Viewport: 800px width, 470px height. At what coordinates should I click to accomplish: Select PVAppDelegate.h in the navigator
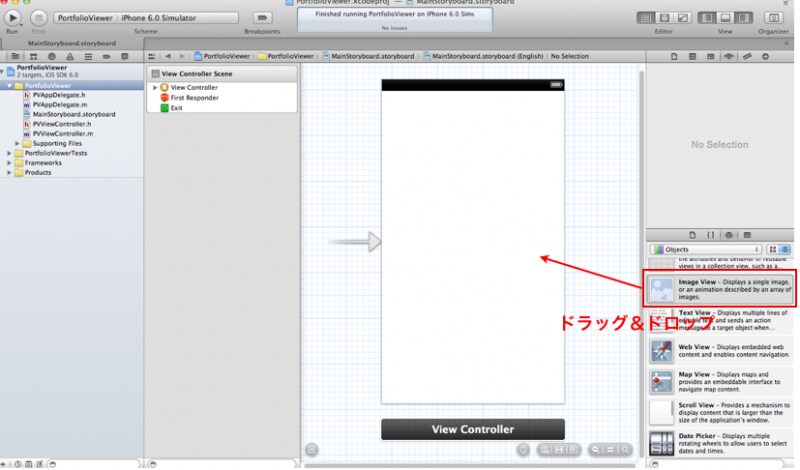pyautogui.click(x=58, y=95)
